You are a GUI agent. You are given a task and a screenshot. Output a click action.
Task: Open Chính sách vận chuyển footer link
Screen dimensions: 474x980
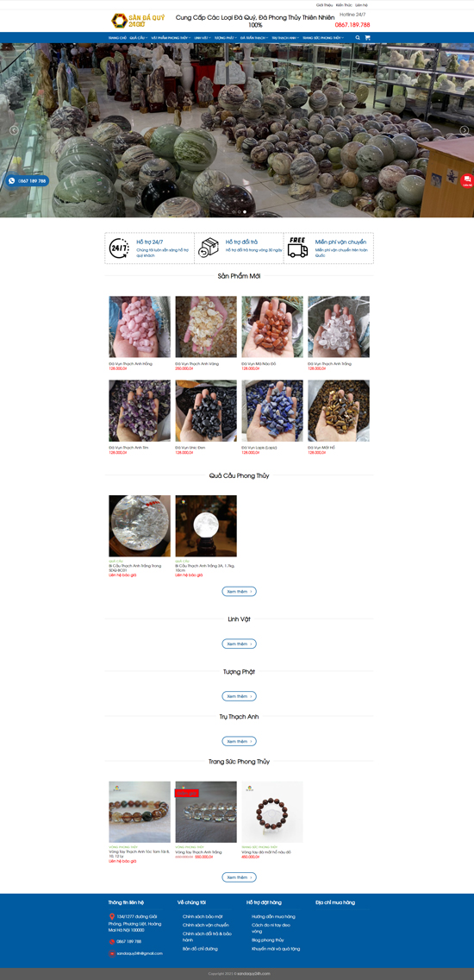[x=205, y=925]
